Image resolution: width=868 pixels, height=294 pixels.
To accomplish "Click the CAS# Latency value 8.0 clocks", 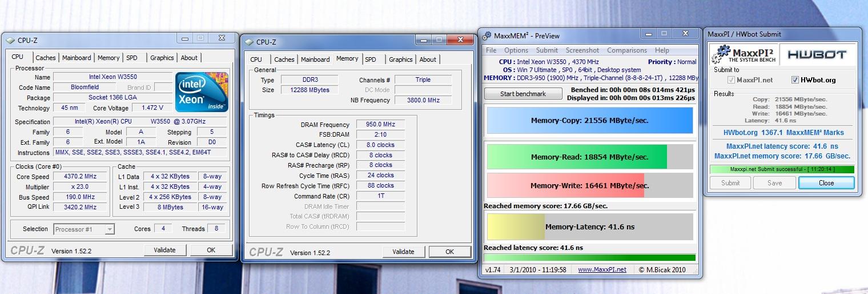I will click(x=380, y=145).
